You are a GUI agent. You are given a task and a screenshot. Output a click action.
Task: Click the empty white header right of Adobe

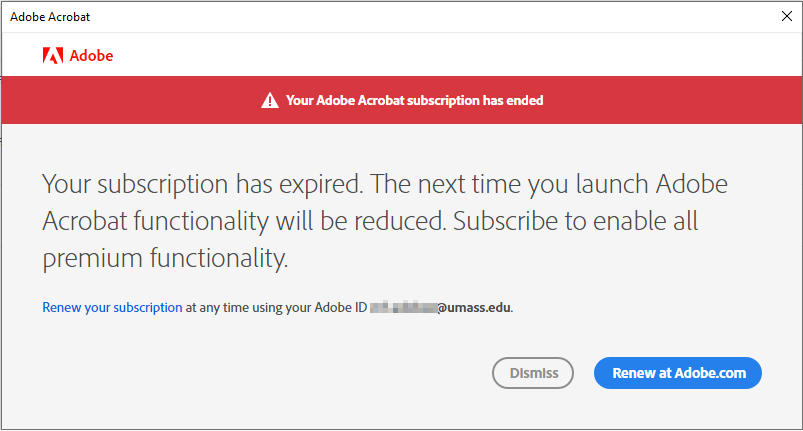coord(450,56)
